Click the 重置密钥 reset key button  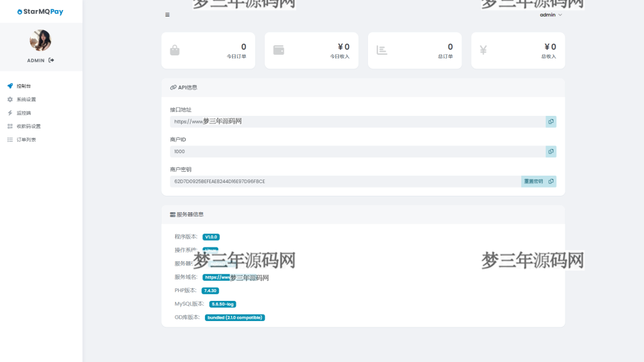pos(533,181)
